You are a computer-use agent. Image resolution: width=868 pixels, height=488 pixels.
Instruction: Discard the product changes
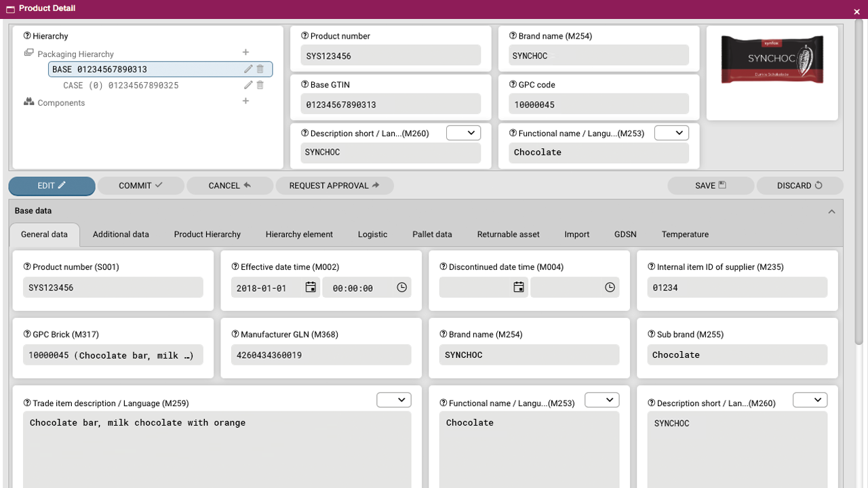[800, 186]
